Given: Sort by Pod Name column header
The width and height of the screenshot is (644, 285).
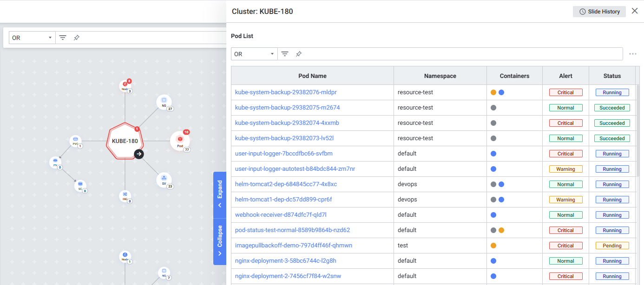Looking at the screenshot, I should coord(312,76).
